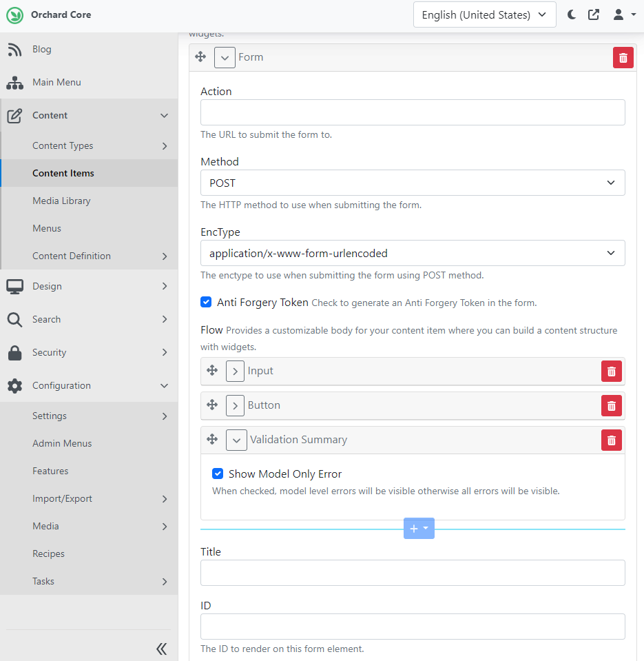
Task: Expand the Import/Export submenu chevron
Action: point(165,499)
